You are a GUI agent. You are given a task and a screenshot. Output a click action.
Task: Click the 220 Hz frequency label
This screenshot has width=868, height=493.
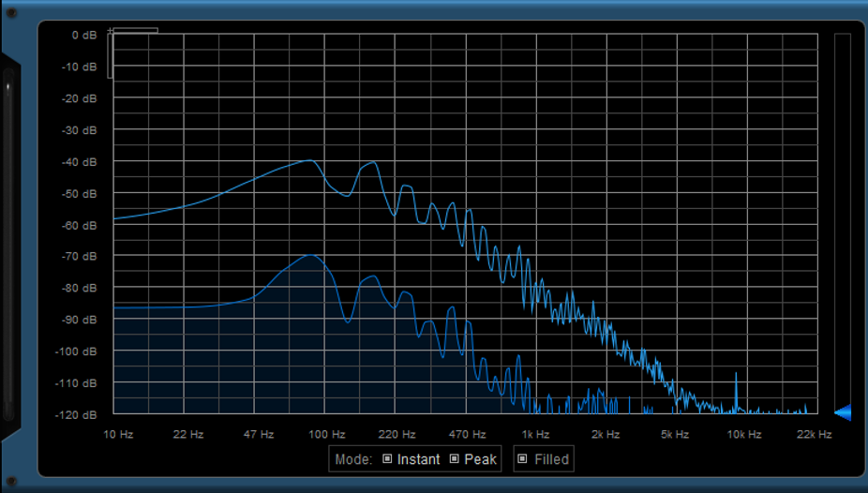coord(397,434)
